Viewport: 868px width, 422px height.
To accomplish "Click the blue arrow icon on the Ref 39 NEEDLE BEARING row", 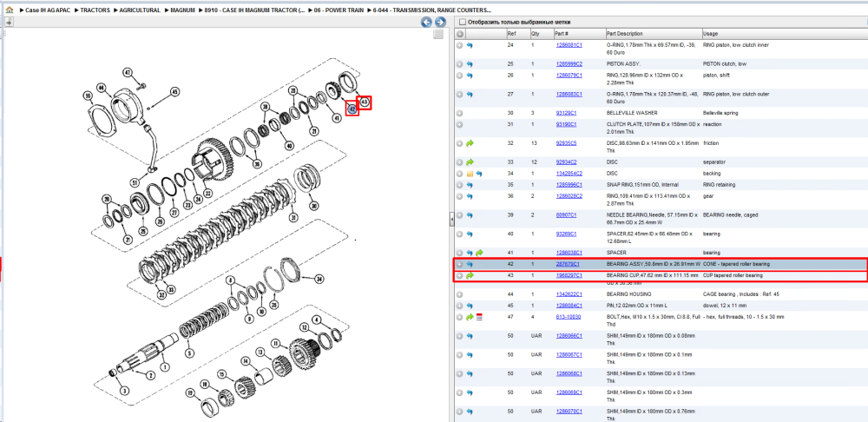I will tap(470, 214).
